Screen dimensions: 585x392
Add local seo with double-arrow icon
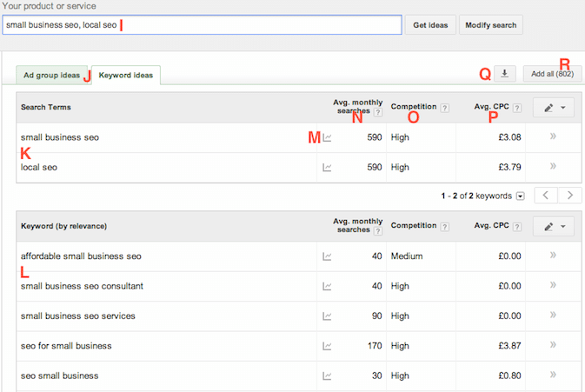(x=554, y=168)
